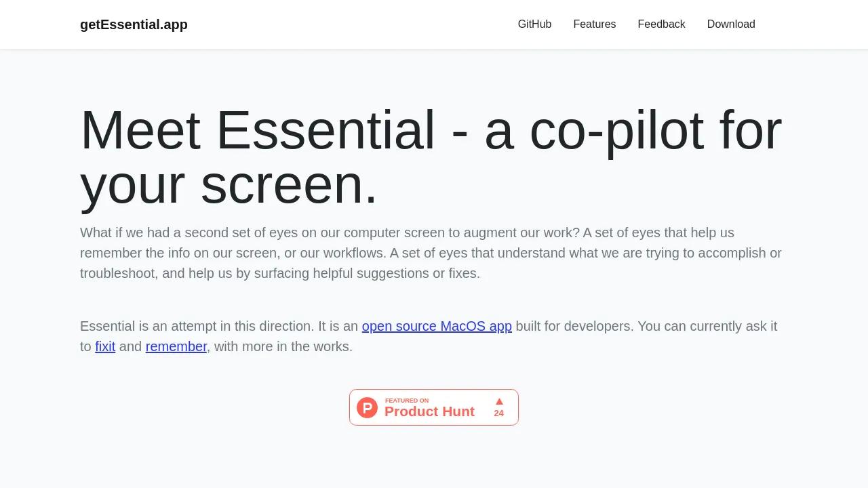
Task: Click the getEssential.app site logo
Action: (134, 24)
